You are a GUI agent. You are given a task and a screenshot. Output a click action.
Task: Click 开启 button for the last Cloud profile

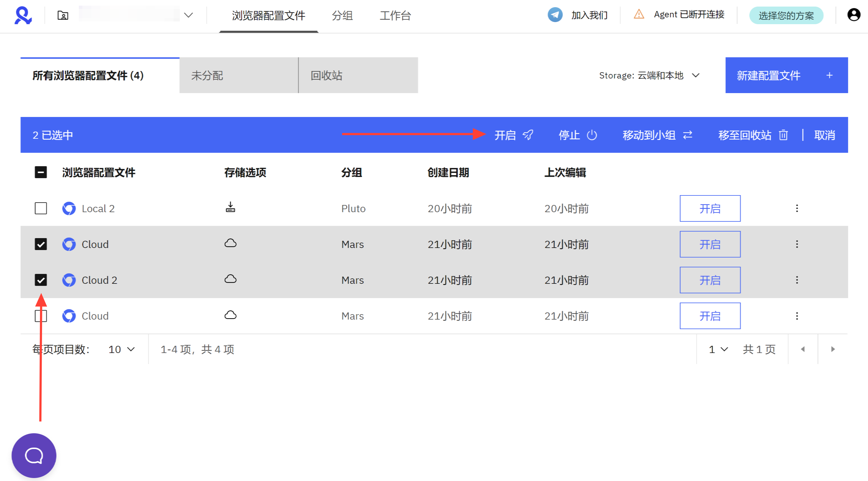(x=710, y=316)
